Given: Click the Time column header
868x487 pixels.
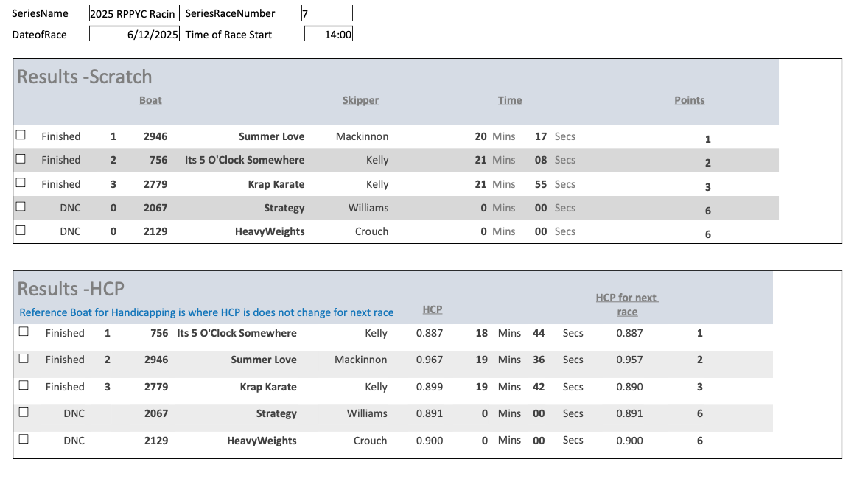Looking at the screenshot, I should point(509,100).
